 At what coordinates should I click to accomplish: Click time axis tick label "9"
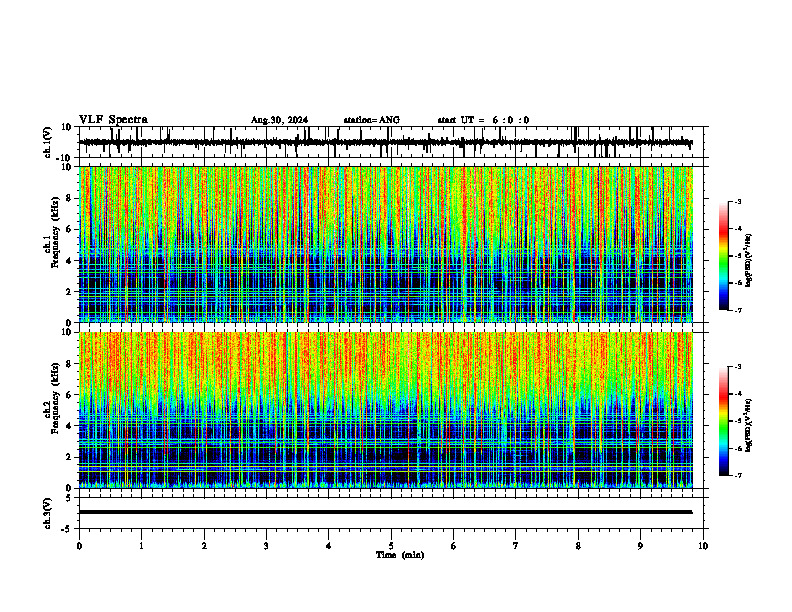(x=640, y=546)
